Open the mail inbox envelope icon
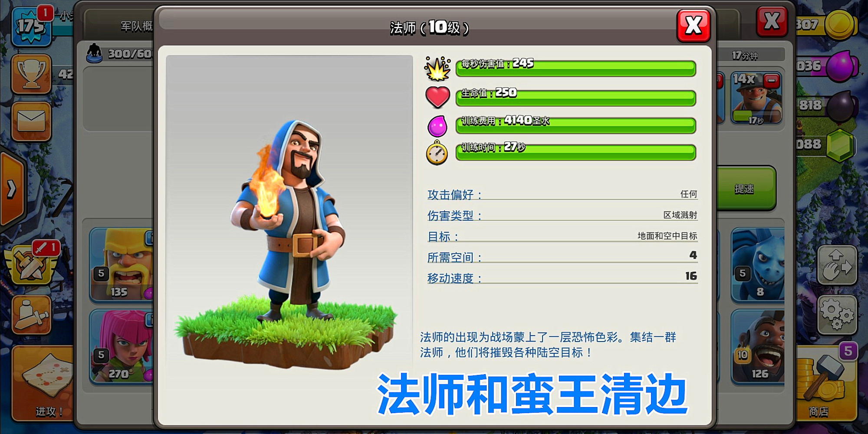The image size is (868, 434). 31,121
